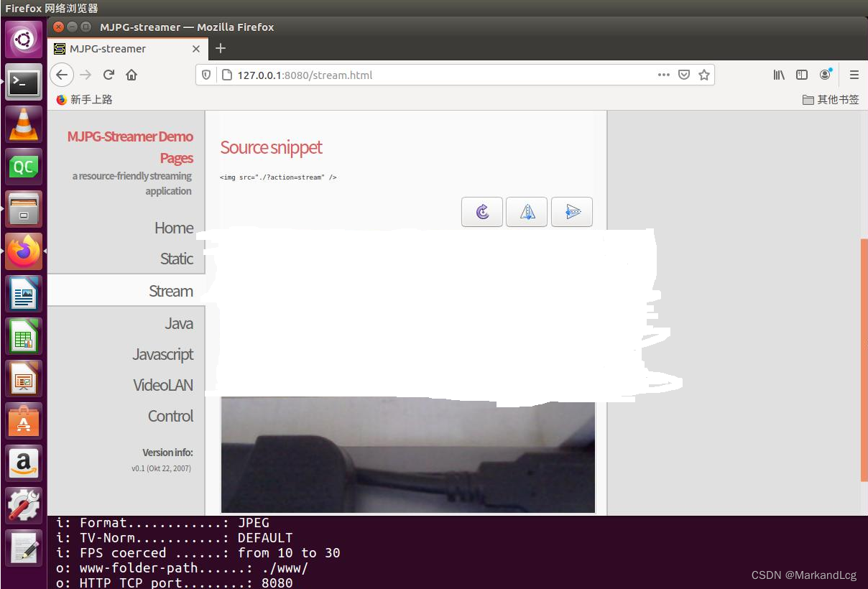Open Amazon launcher in dock
This screenshot has width=868, height=589.
pyautogui.click(x=24, y=463)
